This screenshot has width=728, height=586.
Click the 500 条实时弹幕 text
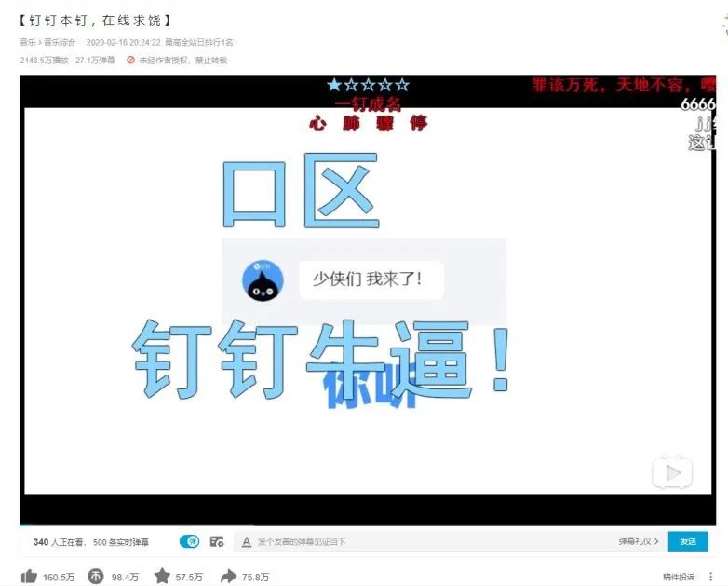(x=121, y=542)
